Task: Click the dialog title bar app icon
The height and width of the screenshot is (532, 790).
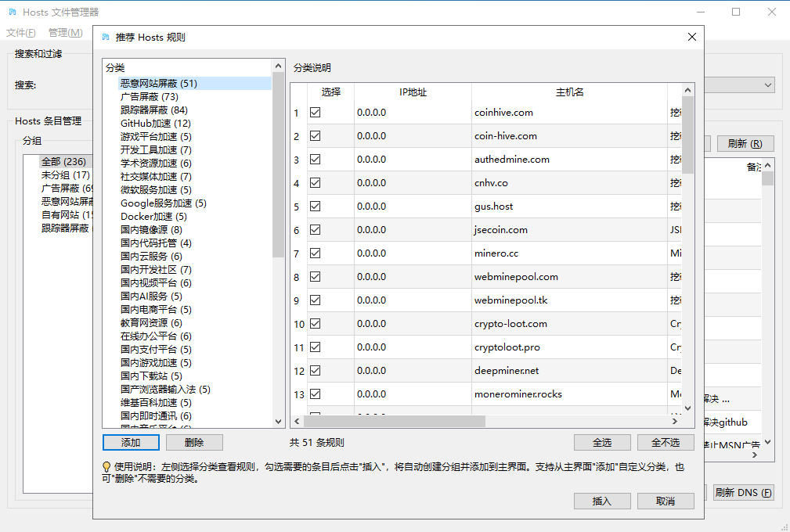Action: pyautogui.click(x=105, y=37)
